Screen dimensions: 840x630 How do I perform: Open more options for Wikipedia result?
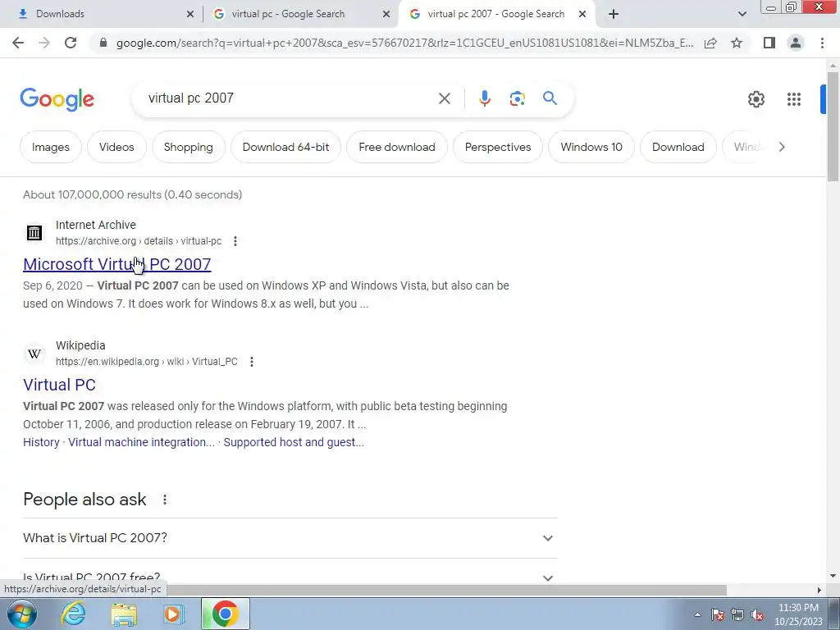pos(251,362)
